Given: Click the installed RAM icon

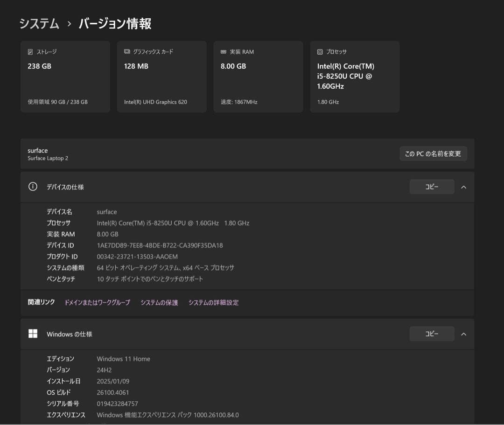Looking at the screenshot, I should 224,52.
